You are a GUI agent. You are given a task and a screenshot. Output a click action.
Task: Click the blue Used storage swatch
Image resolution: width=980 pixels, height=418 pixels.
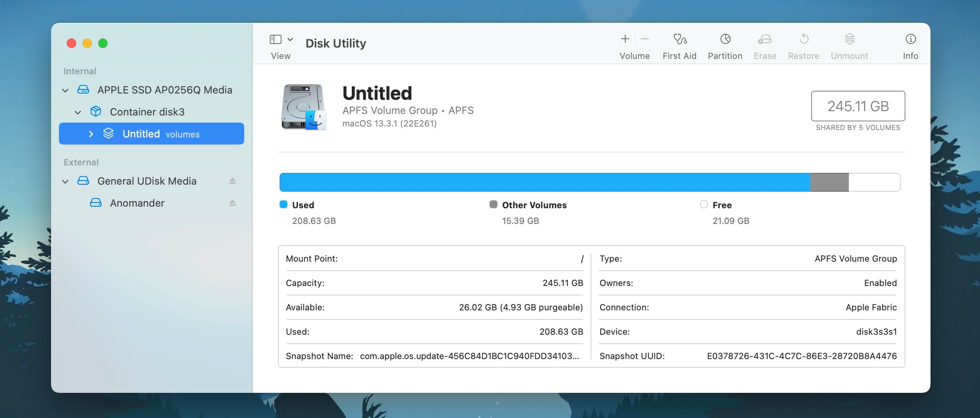tap(283, 205)
